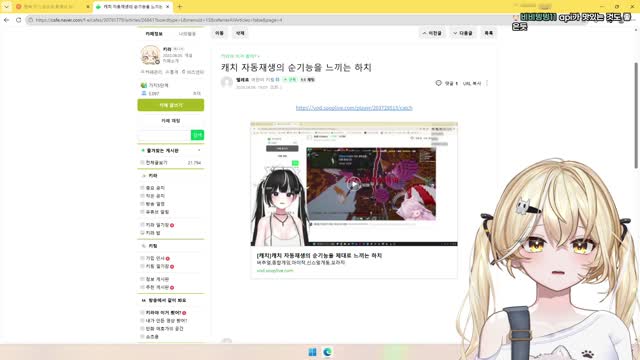
Task: Switch to the 나의활동 tab
Action: click(x=187, y=34)
